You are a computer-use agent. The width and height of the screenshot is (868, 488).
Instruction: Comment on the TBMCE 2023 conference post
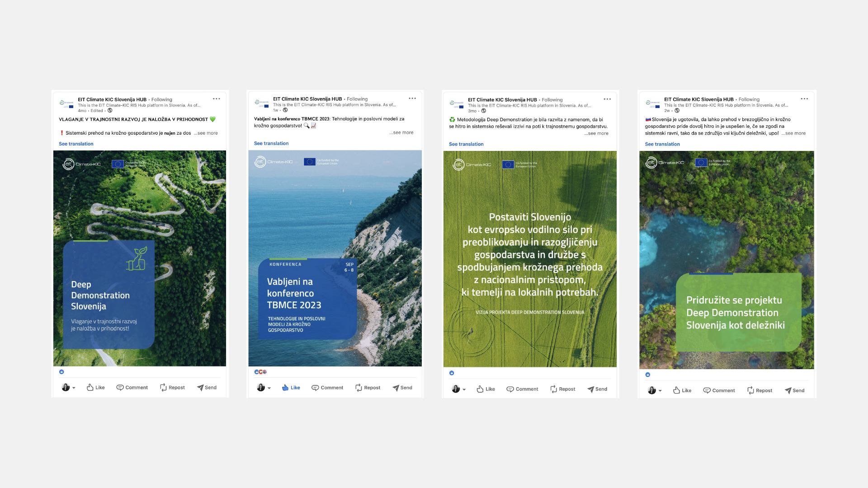click(x=327, y=388)
